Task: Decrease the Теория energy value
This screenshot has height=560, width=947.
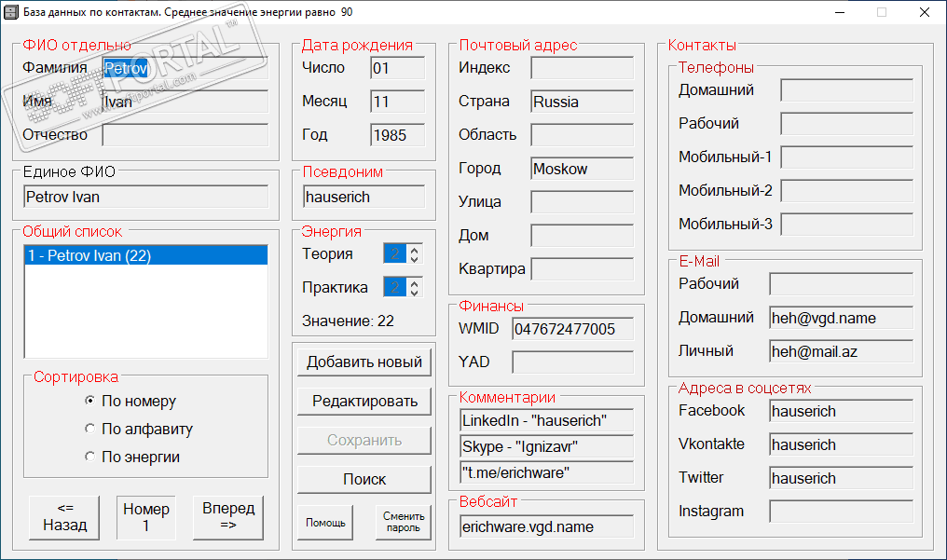Action: point(414,259)
